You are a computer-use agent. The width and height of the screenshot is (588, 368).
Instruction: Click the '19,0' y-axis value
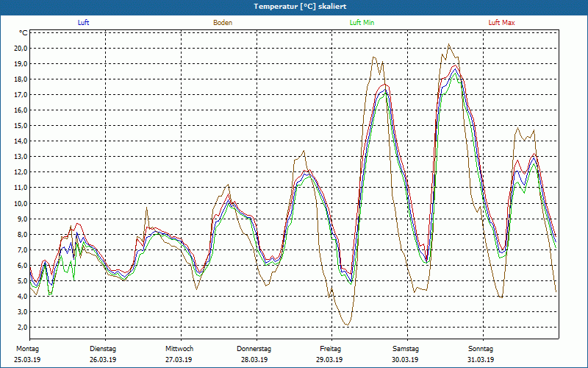(x=21, y=64)
